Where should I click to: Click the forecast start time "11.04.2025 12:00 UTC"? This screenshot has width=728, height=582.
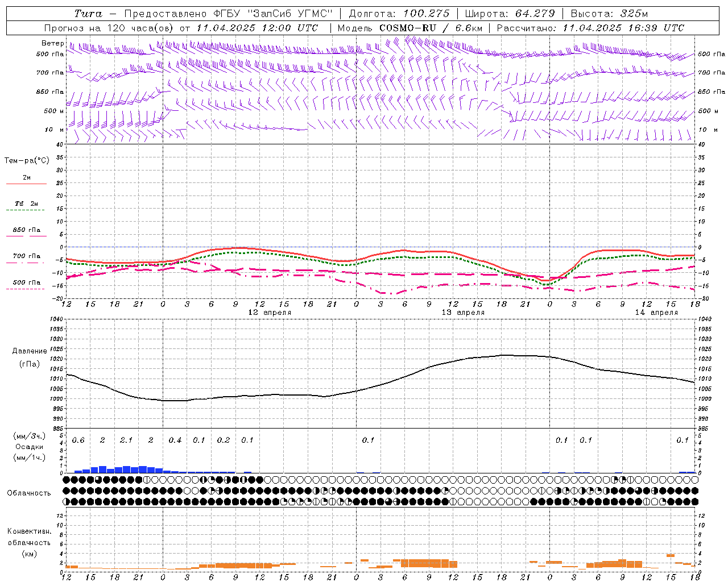257,28
